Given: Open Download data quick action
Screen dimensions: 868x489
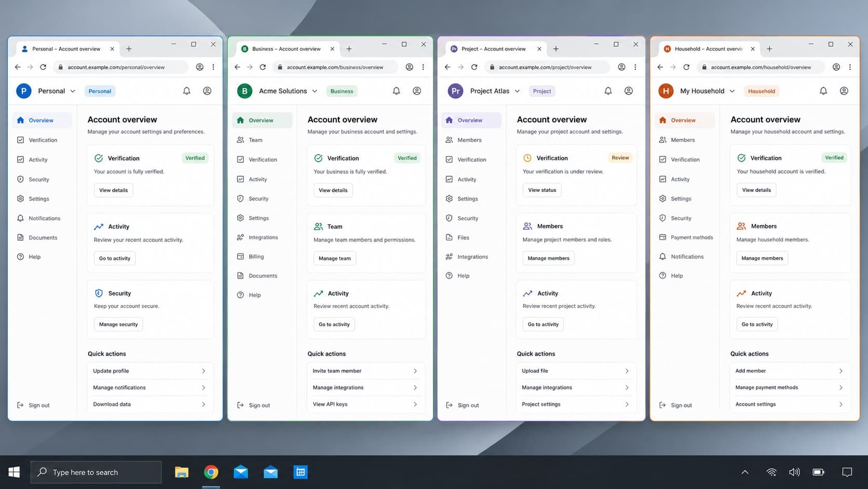Looking at the screenshot, I should point(150,404).
